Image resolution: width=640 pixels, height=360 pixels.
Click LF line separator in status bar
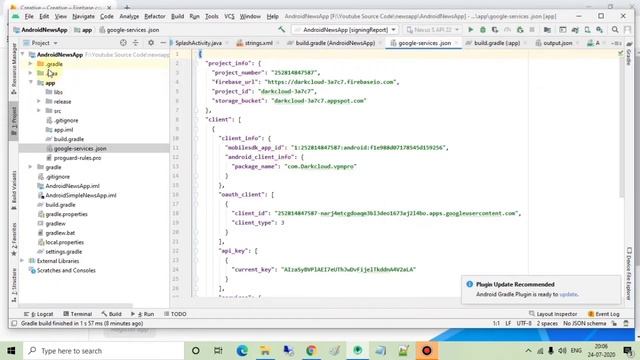click(508, 323)
